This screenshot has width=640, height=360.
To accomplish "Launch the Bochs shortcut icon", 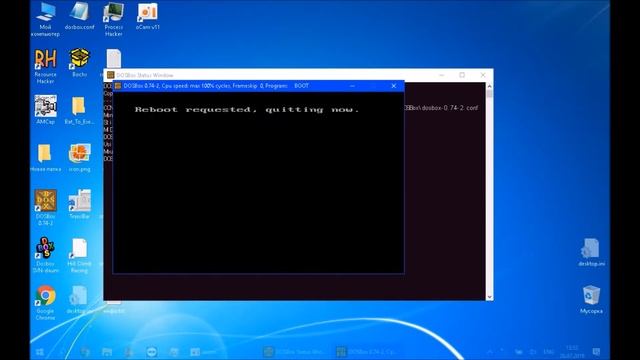I will pos(79,63).
